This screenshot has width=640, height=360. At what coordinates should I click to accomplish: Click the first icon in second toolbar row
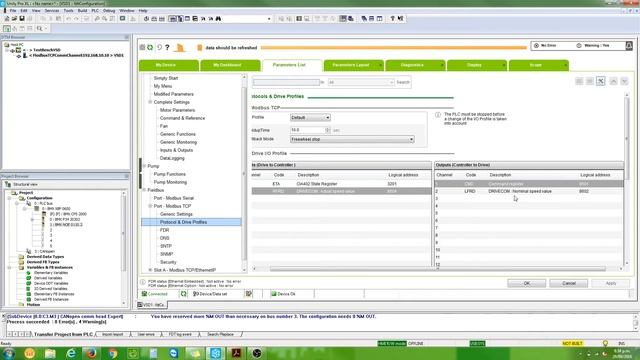pos(7,29)
